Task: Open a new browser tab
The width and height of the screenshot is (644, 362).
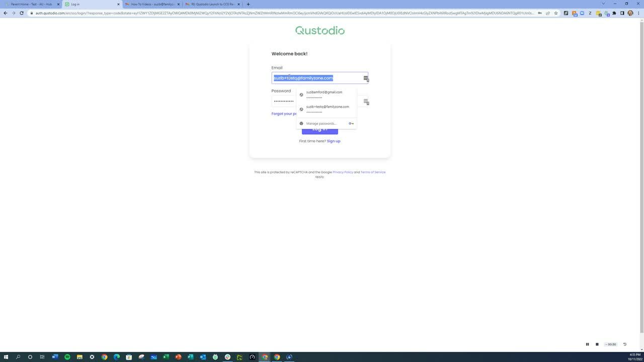Action: click(x=248, y=4)
